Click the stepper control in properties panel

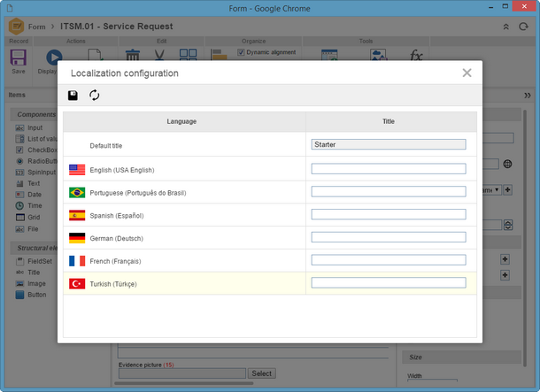pyautogui.click(x=508, y=225)
